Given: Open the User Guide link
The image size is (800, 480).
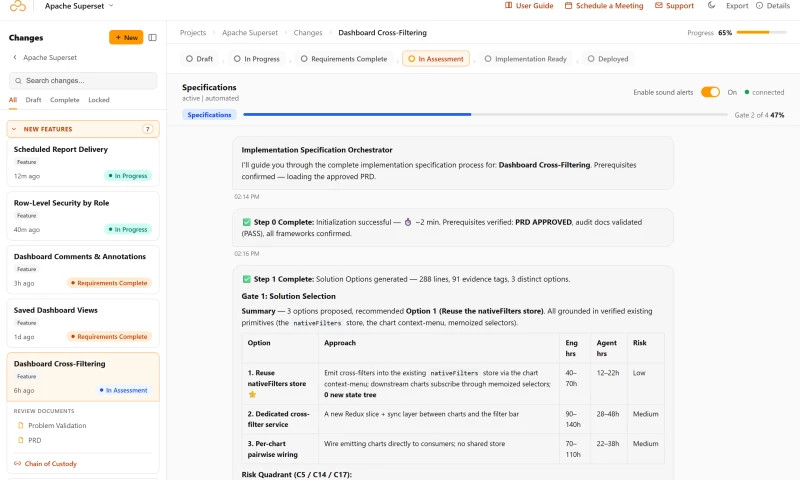Looking at the screenshot, I should (x=529, y=6).
